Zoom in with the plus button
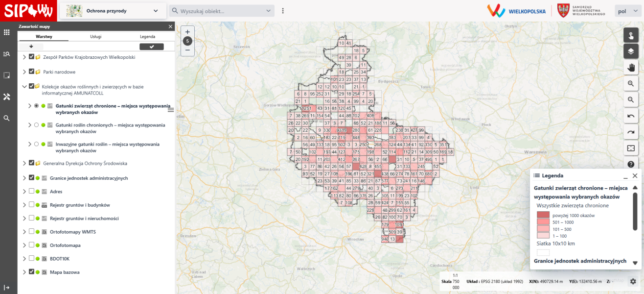Screen dimensions: 644x294 (187, 32)
